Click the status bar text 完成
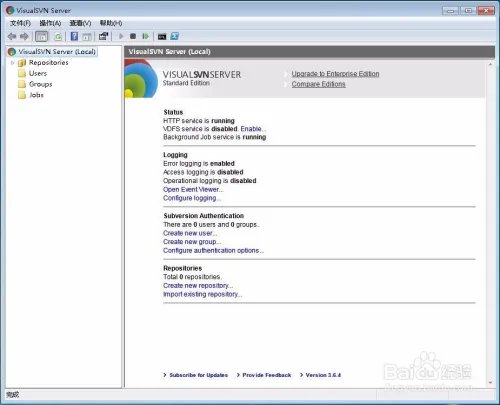500x405 pixels. (13, 395)
